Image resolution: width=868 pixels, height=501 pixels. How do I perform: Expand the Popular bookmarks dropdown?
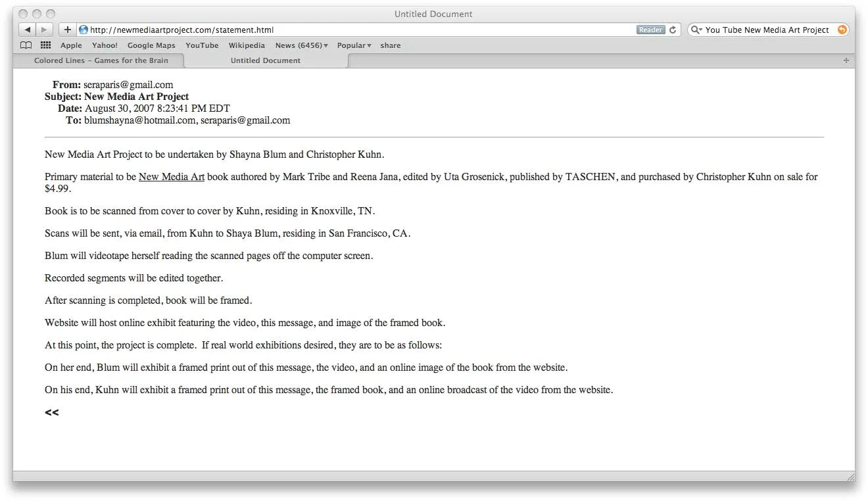coord(354,45)
